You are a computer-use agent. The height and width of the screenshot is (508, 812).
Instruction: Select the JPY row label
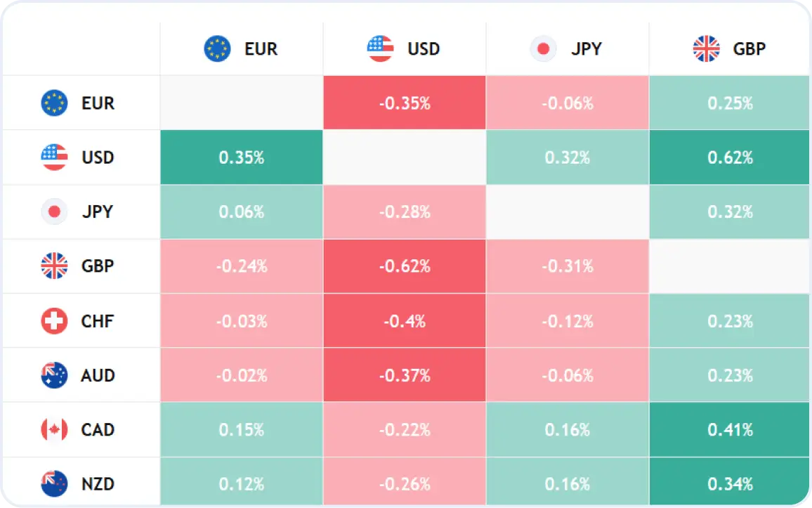coord(98,211)
